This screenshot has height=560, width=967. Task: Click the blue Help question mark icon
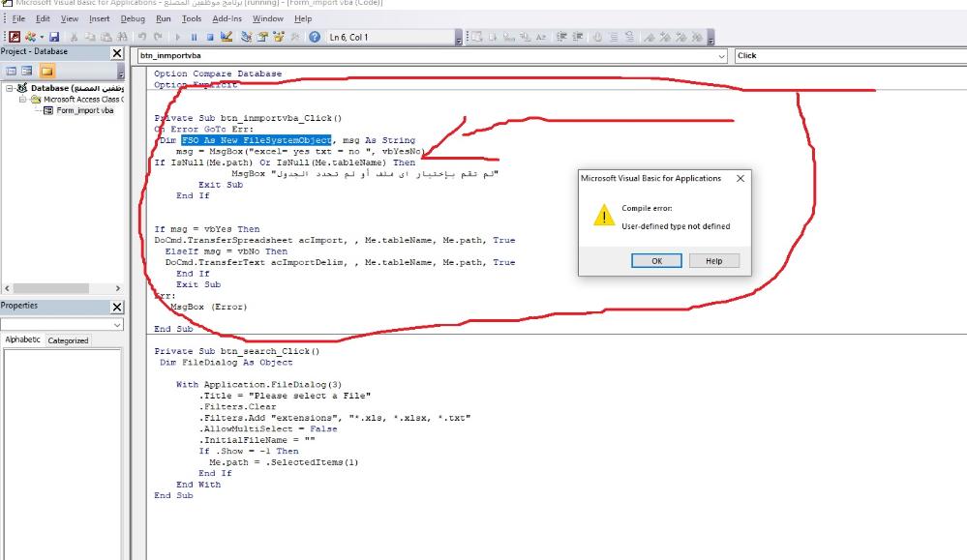tap(315, 38)
